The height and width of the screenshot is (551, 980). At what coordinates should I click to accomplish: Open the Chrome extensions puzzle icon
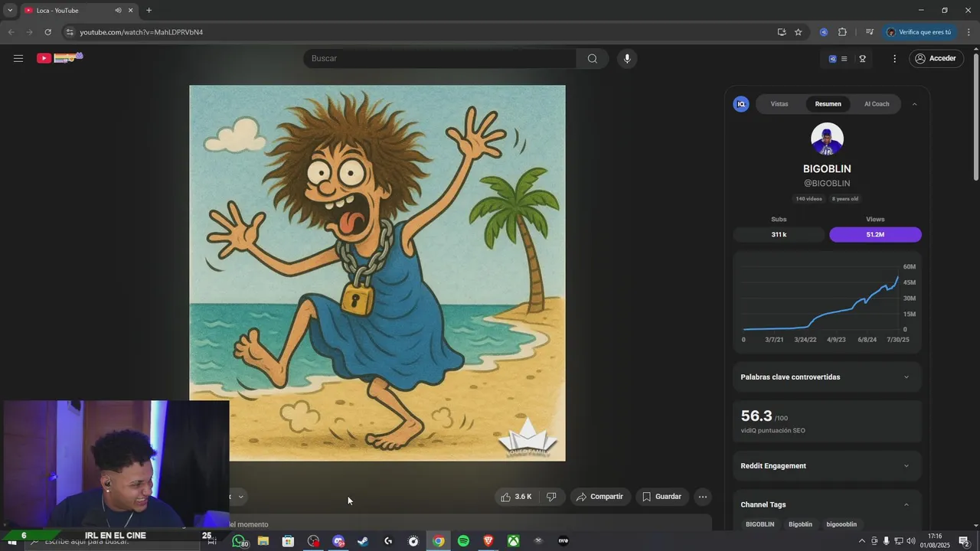[842, 32]
